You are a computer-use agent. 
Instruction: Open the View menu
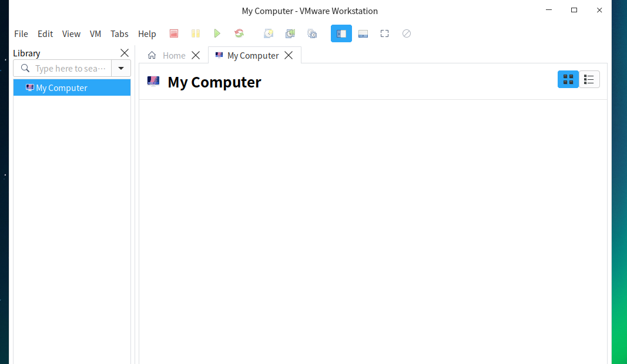tap(71, 34)
